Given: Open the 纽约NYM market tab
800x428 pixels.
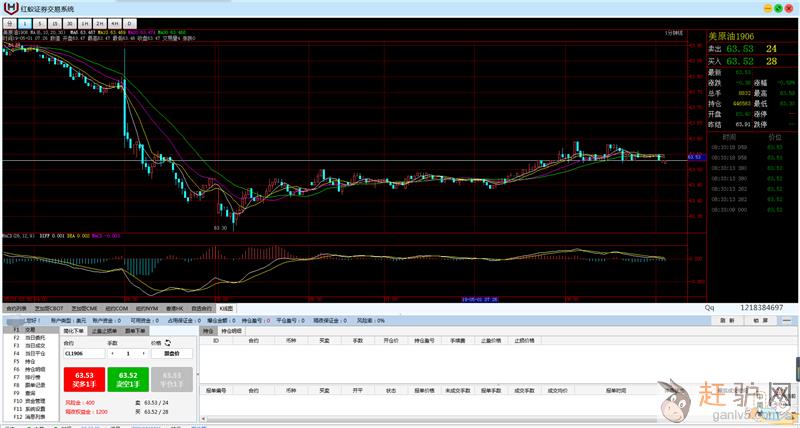Looking at the screenshot, I should click(146, 309).
